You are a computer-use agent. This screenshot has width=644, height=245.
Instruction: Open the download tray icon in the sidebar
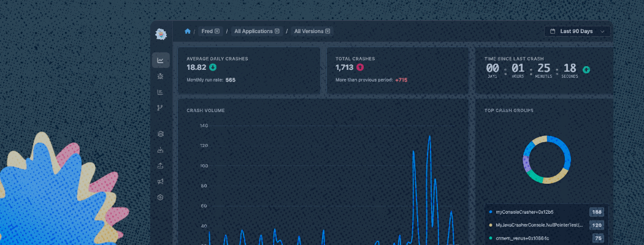[x=161, y=150]
